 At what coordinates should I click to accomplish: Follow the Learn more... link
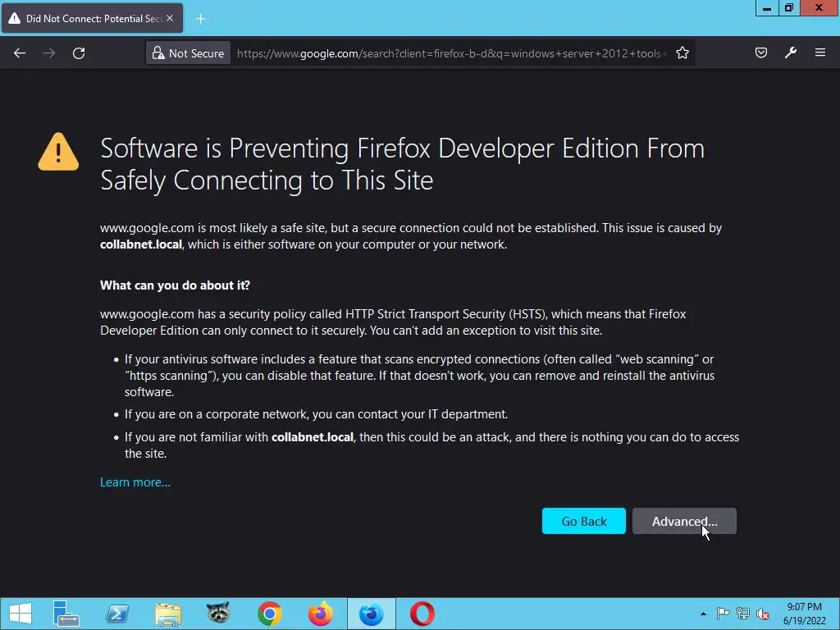[x=135, y=482]
